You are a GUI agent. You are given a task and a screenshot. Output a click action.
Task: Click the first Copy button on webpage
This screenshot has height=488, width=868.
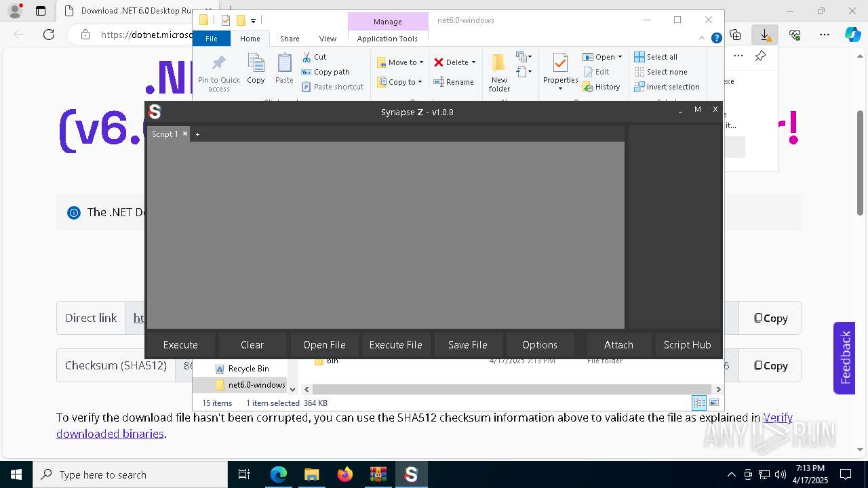770,318
